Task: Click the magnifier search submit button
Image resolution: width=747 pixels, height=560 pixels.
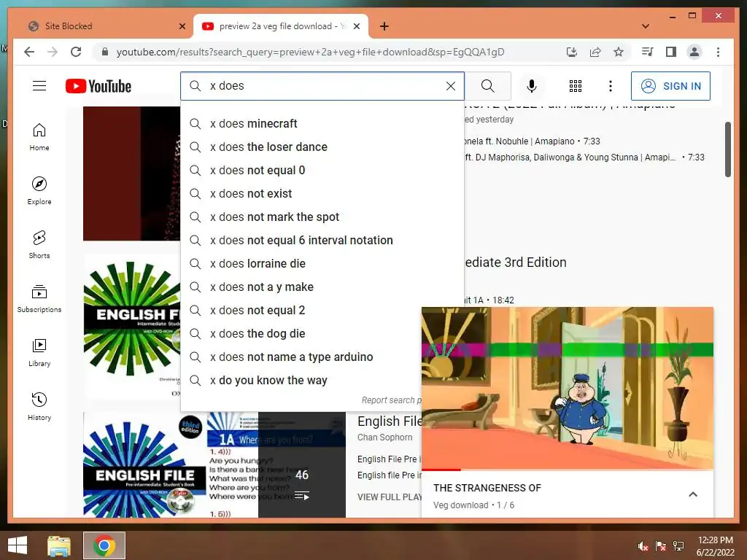Action: 488,86
